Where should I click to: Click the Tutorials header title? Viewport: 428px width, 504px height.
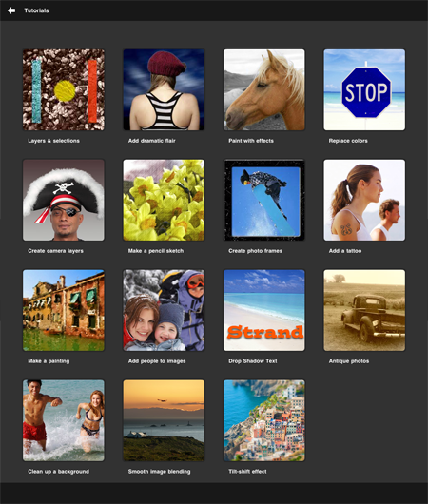tap(36, 10)
